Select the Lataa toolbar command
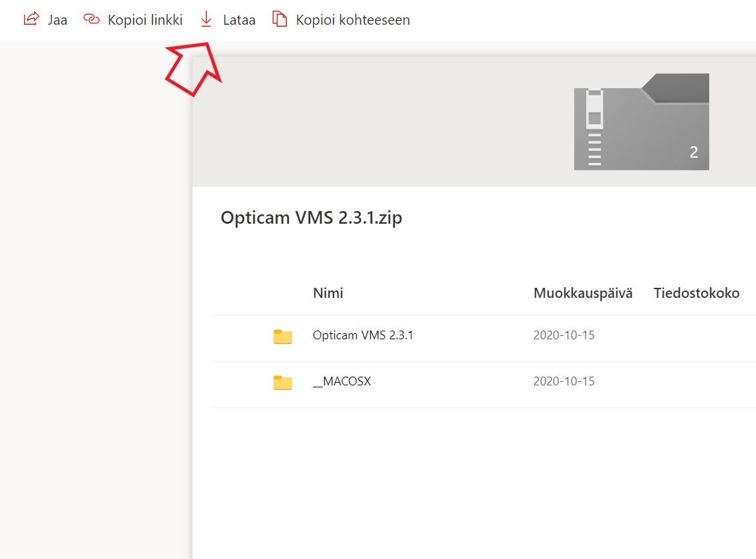Viewport: 756px width, 559px height. (239, 19)
